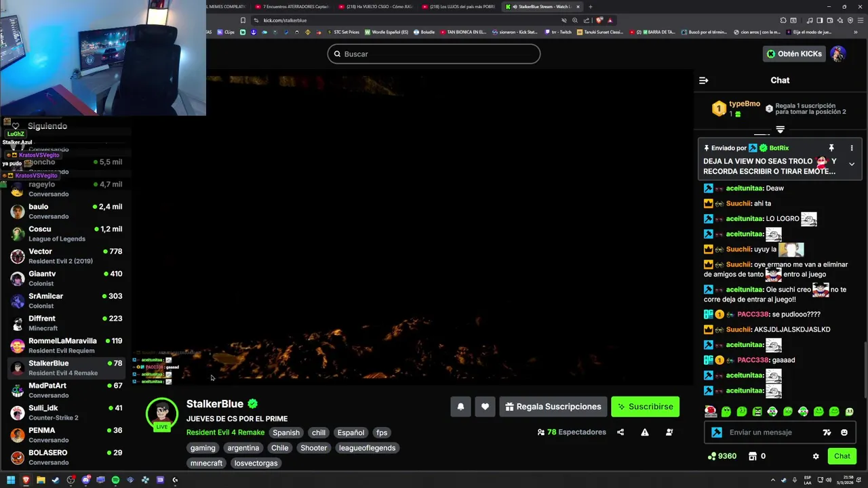Switch to 'Ha VUELTO CSGO' browser tab
868x488 pixels.
(376, 7)
